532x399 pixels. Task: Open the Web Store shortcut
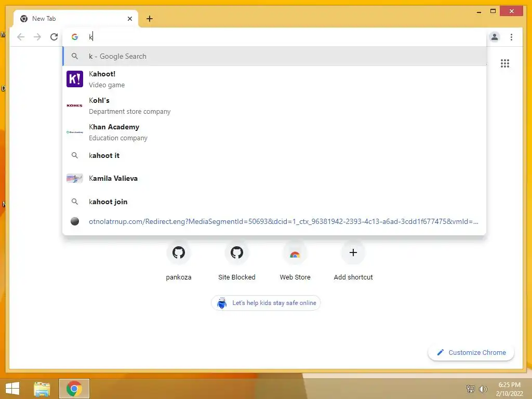(295, 260)
